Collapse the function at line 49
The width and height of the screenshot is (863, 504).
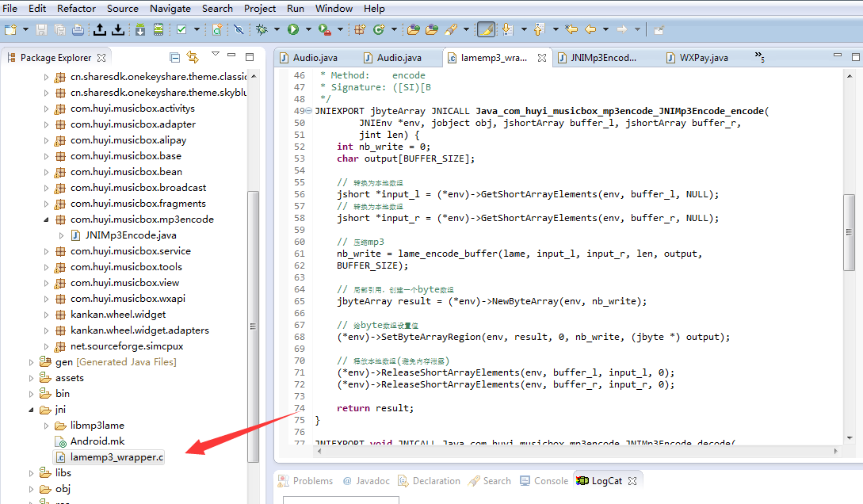click(309, 111)
